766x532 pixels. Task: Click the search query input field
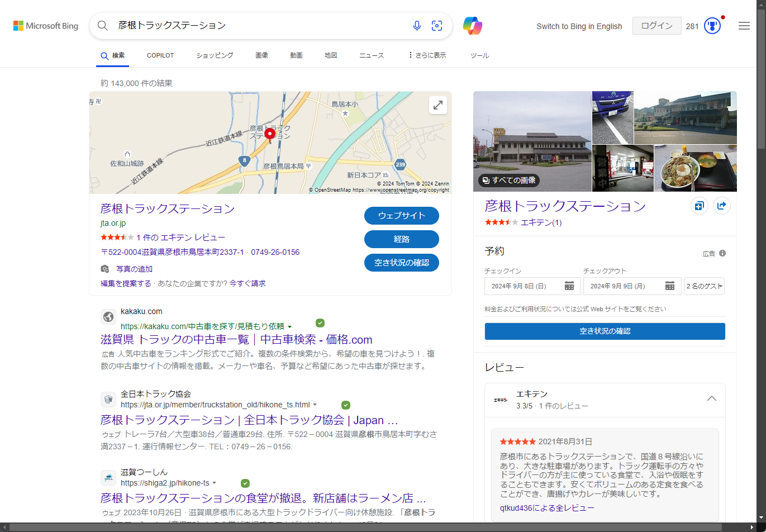[260, 26]
